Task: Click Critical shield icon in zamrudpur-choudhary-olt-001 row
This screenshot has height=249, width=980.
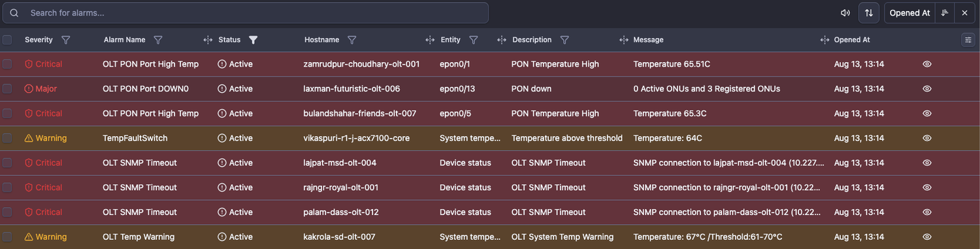Action: click(29, 64)
